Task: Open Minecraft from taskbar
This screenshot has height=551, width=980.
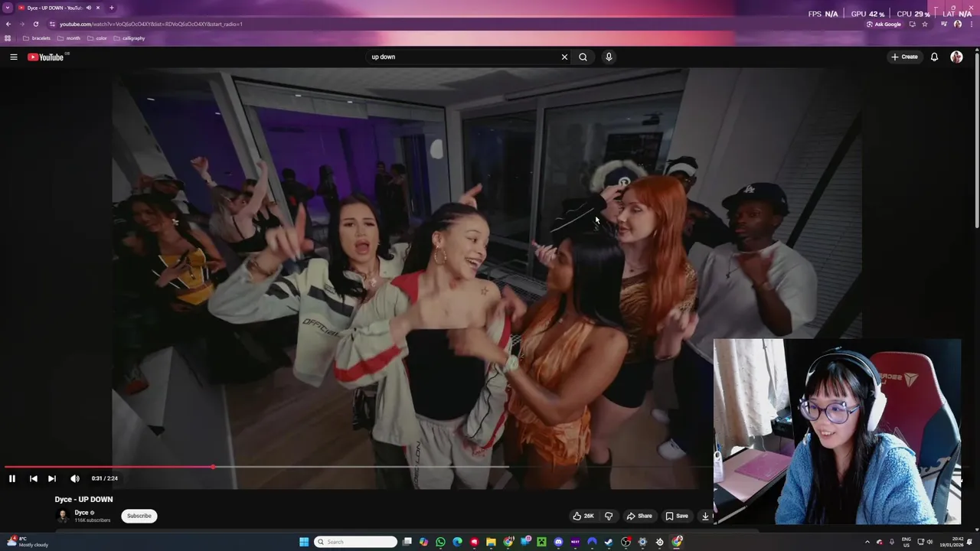Action: (x=541, y=542)
